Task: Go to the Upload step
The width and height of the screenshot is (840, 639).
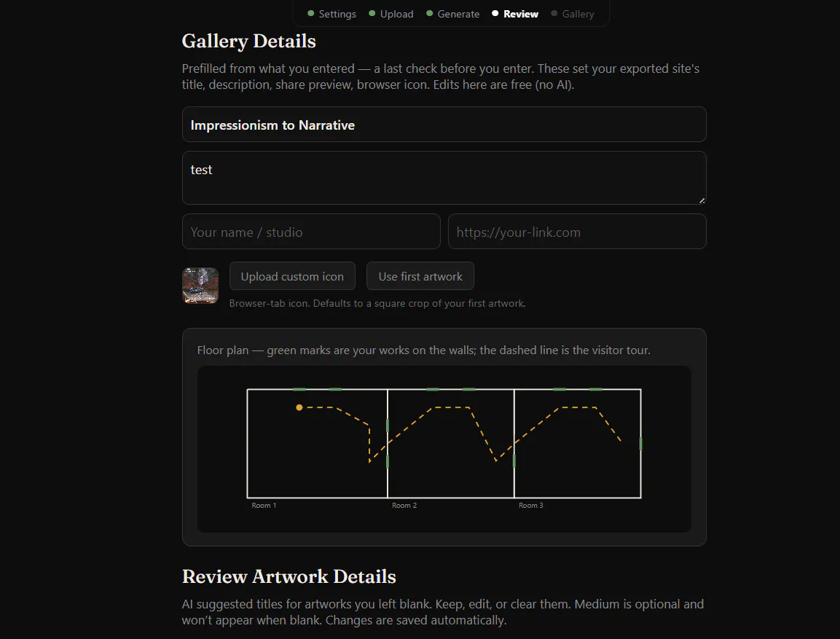Action: pos(391,14)
